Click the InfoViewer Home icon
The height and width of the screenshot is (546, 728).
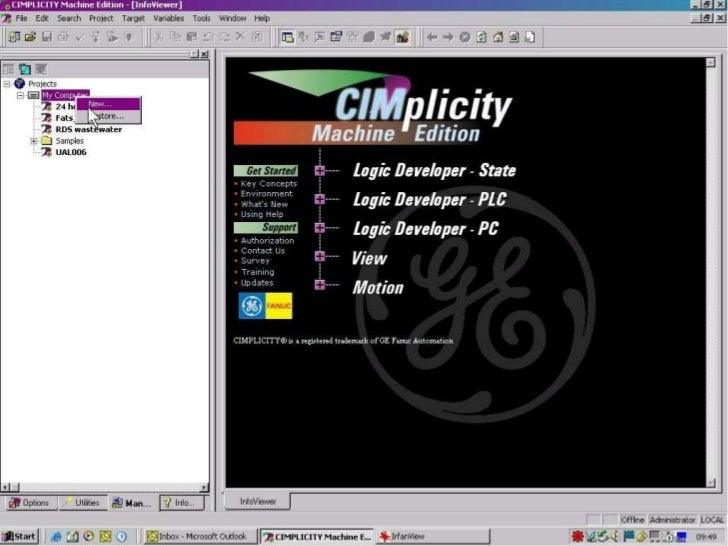pos(498,37)
